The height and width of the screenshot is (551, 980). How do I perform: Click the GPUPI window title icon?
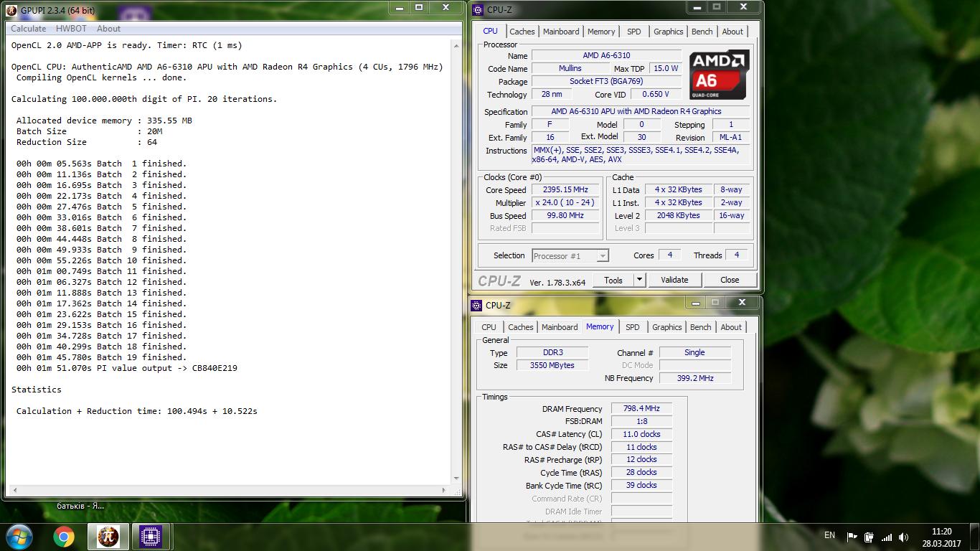13,11
